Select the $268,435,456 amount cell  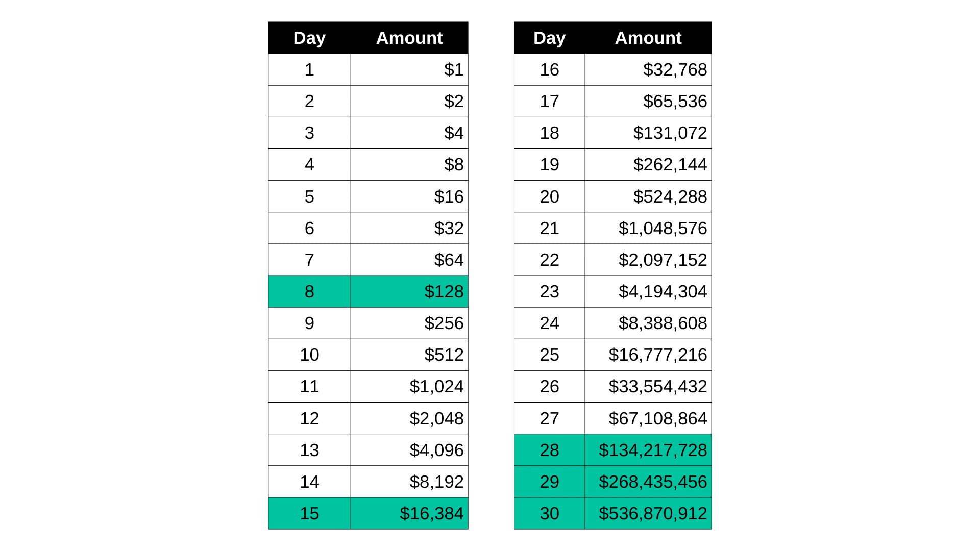click(x=648, y=482)
